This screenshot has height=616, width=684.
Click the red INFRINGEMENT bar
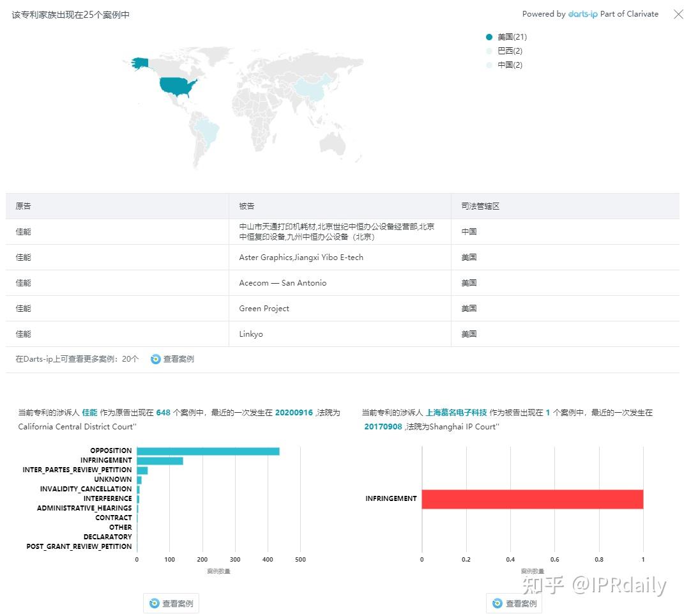tap(533, 500)
